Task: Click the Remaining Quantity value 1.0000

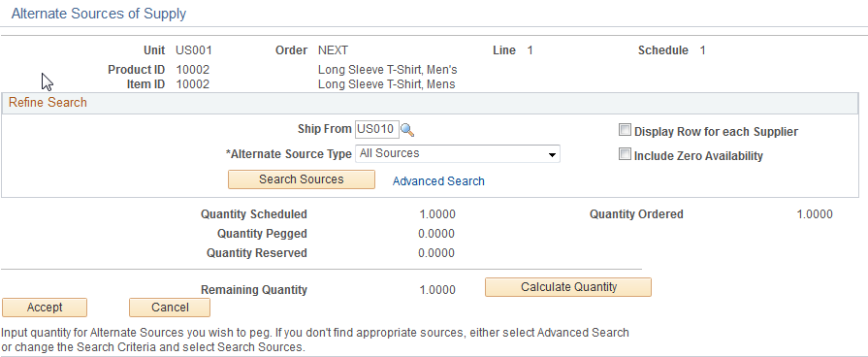Action: pyautogui.click(x=437, y=290)
